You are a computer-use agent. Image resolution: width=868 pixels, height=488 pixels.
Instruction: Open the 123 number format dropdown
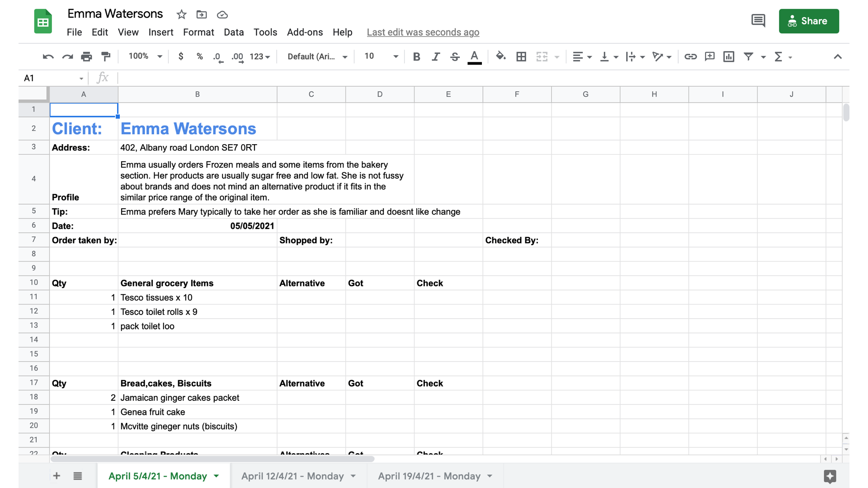coord(260,56)
